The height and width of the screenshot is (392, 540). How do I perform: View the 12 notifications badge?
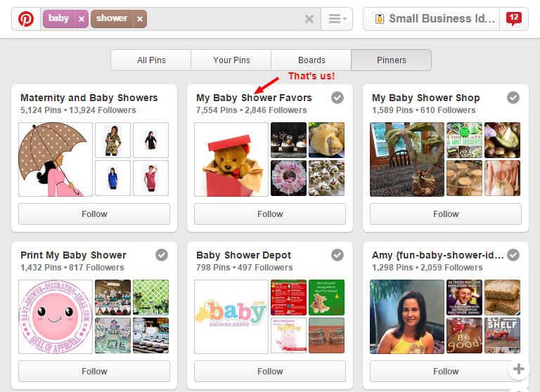point(514,18)
